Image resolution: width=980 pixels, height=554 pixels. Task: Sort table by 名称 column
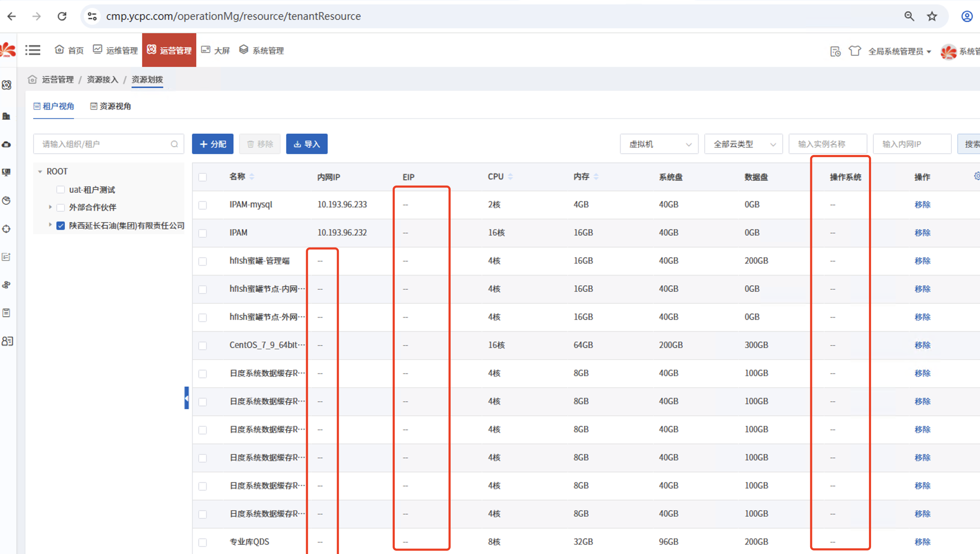(252, 176)
